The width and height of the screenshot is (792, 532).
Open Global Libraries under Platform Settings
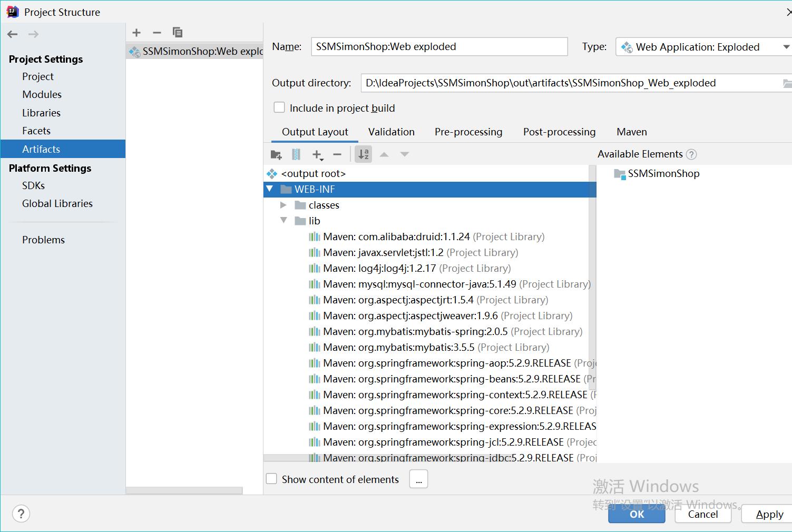pos(57,203)
